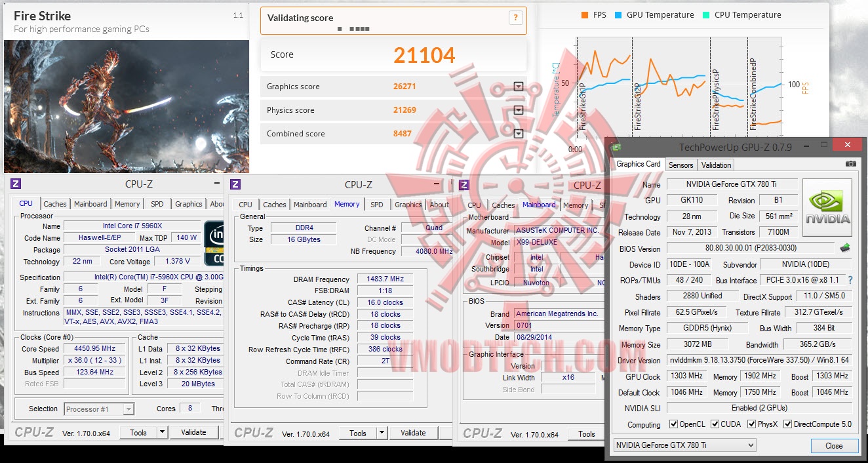Select the CPU tab in the first CPU-Z window
Screen dimensions: 868x463
click(x=26, y=203)
